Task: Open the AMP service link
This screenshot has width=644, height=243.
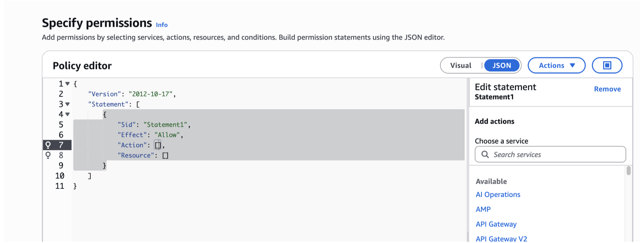Action: coord(483,209)
